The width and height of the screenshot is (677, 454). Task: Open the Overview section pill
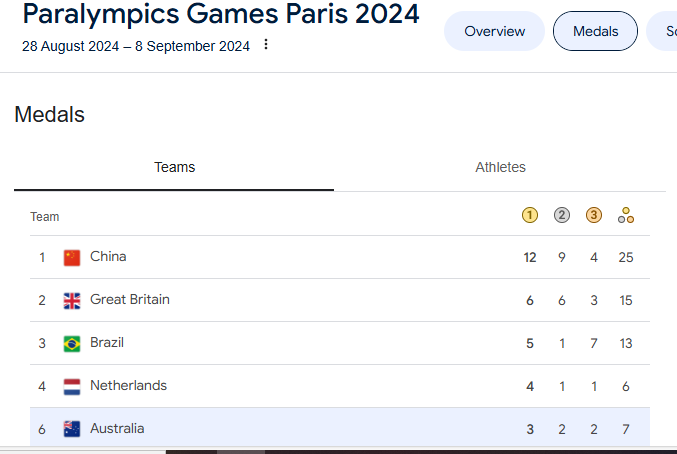494,31
